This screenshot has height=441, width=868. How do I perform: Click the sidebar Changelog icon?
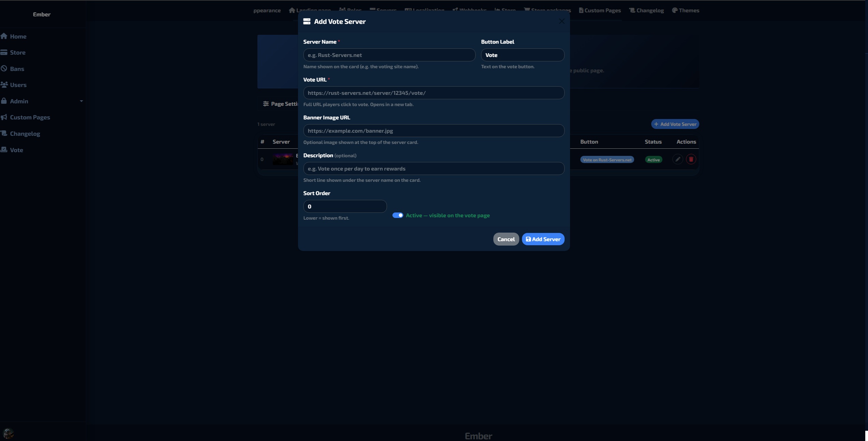click(x=4, y=133)
